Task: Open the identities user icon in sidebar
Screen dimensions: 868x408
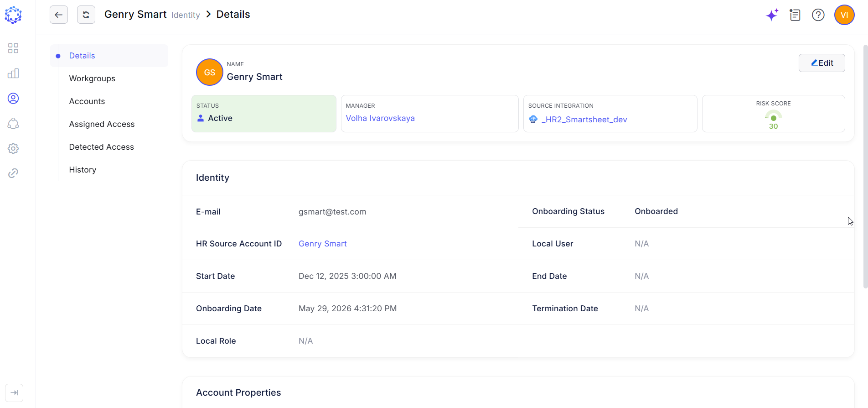Action: (x=13, y=99)
